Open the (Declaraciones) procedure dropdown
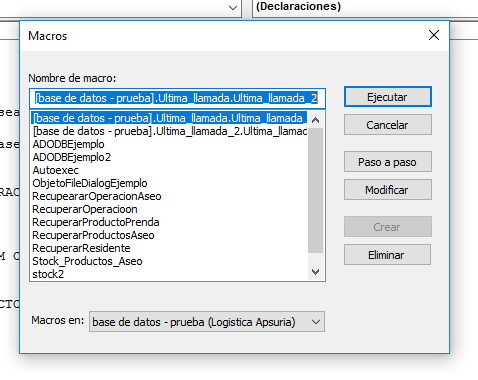This screenshot has width=478, height=380. pos(365,7)
